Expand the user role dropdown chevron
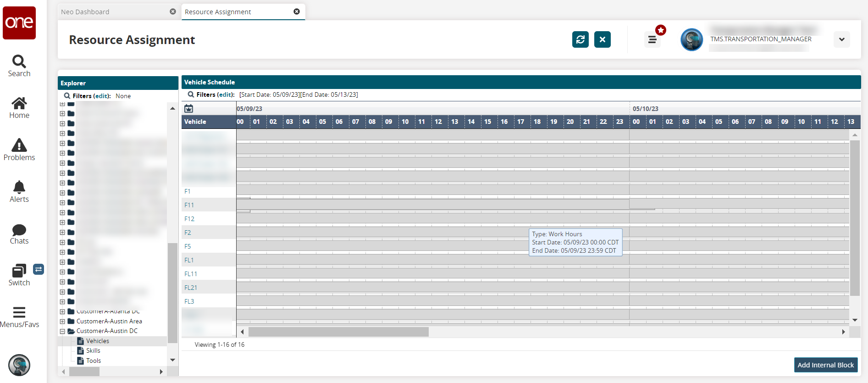The width and height of the screenshot is (868, 383). tap(842, 39)
